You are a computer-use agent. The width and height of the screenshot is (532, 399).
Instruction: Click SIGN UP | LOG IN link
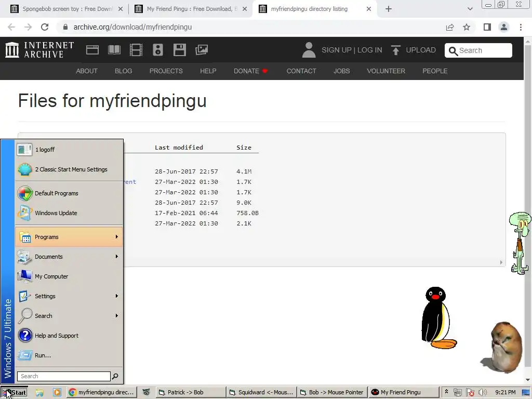[352, 50]
